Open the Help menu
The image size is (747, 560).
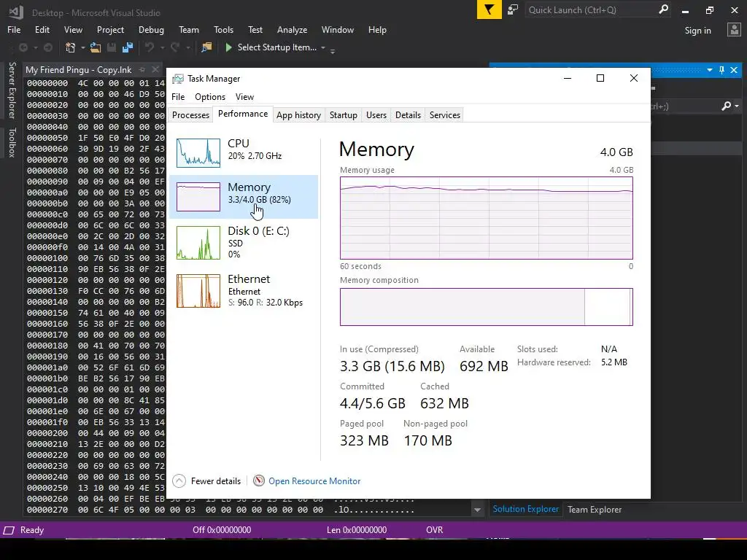coord(377,29)
